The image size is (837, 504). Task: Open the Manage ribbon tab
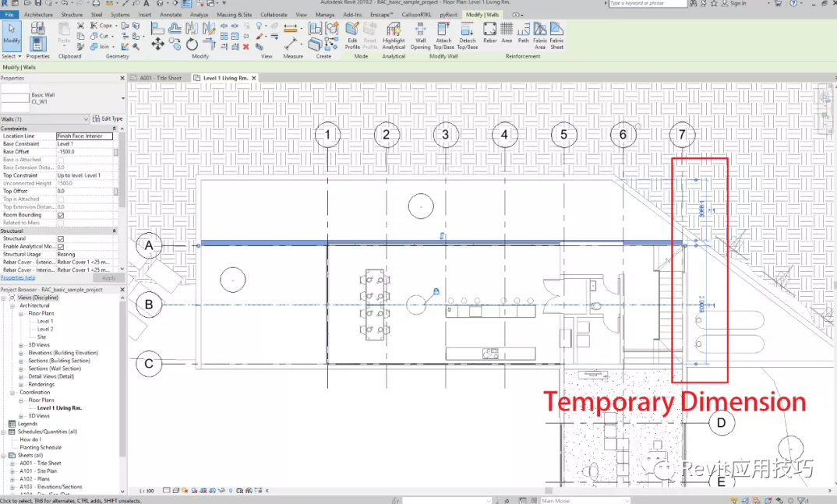[324, 15]
